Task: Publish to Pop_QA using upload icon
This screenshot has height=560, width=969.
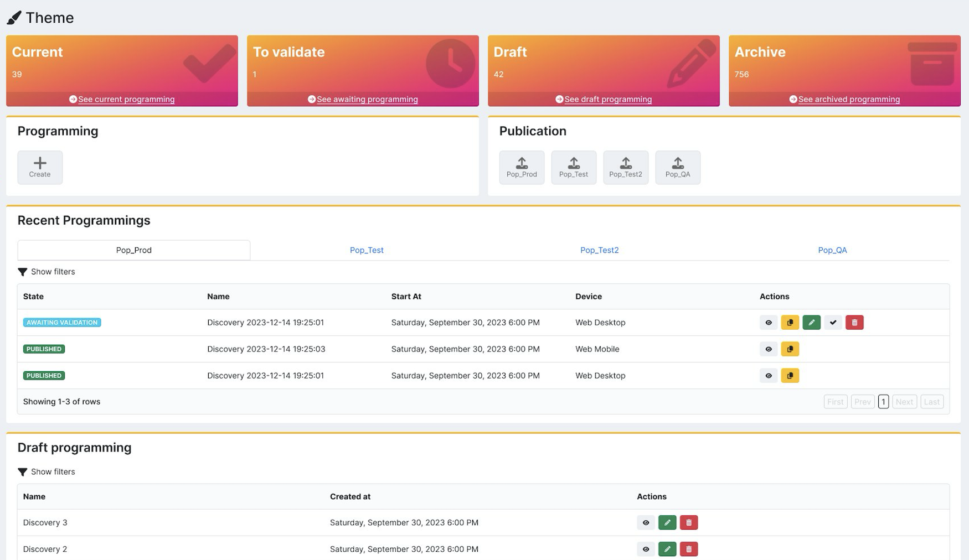Action: [x=678, y=167]
